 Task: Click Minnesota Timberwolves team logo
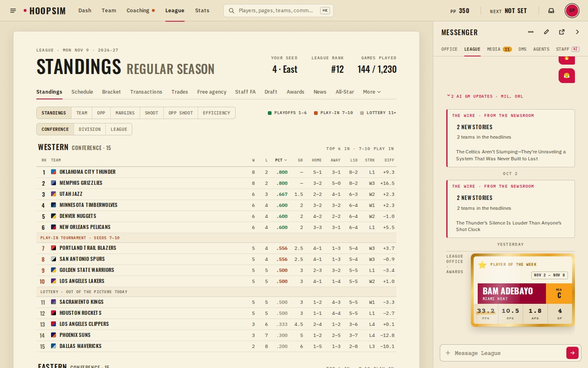point(53,205)
